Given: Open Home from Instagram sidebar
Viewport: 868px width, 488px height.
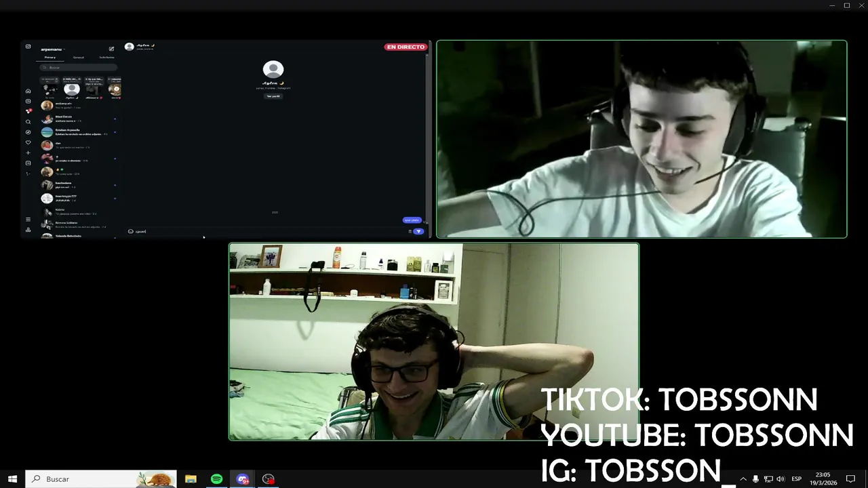Looking at the screenshot, I should pos(28,91).
